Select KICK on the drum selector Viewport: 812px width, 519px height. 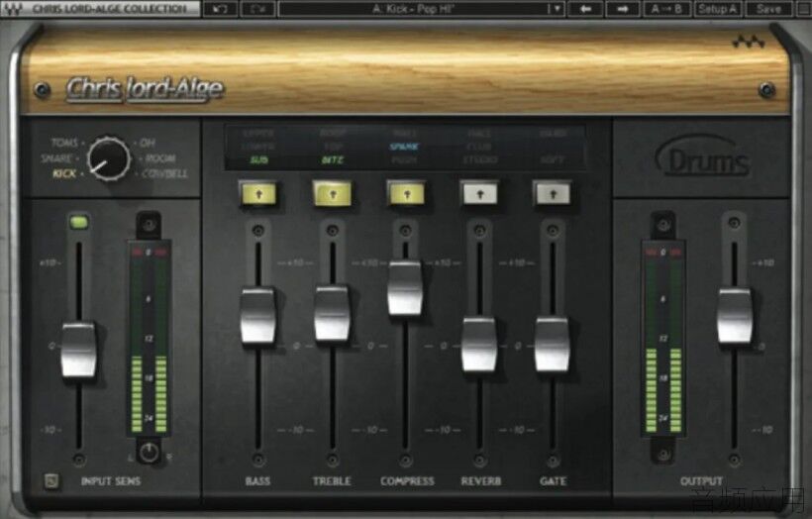[x=64, y=173]
